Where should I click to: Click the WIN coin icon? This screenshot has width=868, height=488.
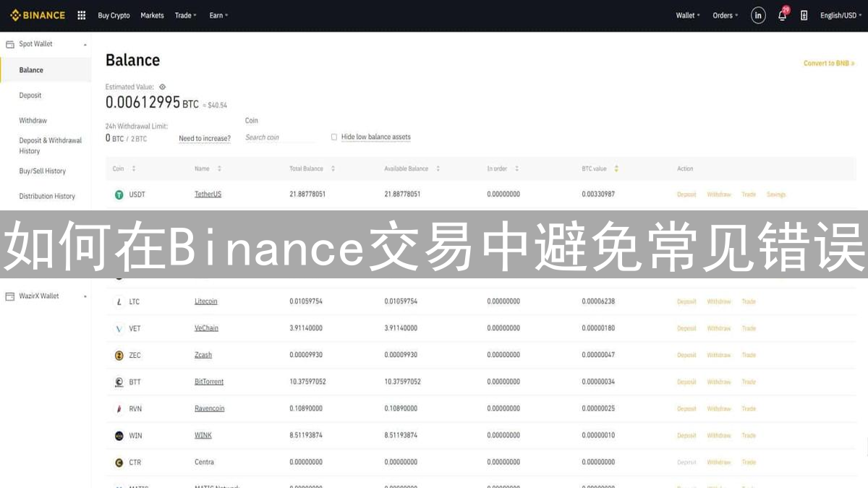click(119, 435)
